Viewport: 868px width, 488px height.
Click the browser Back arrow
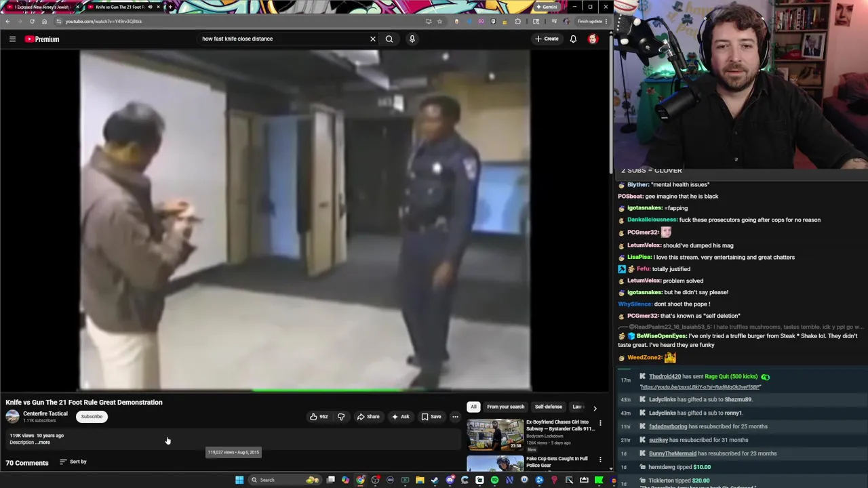coord(8,21)
